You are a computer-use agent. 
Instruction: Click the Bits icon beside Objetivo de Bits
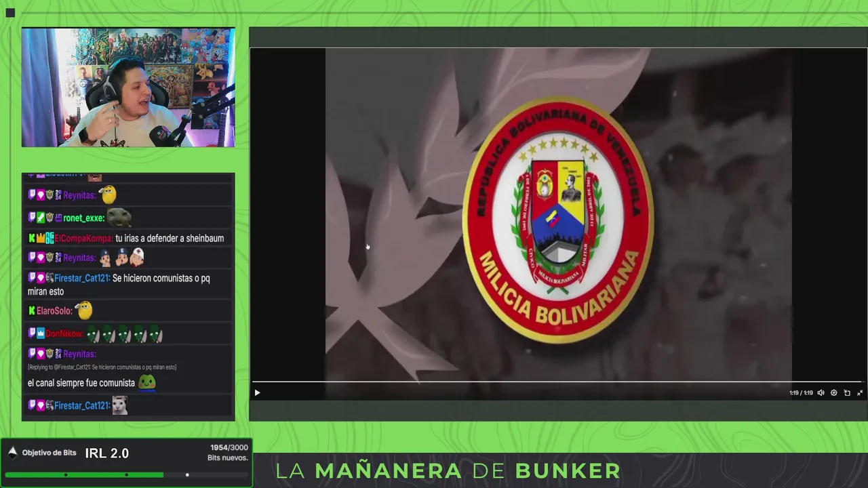click(x=12, y=452)
